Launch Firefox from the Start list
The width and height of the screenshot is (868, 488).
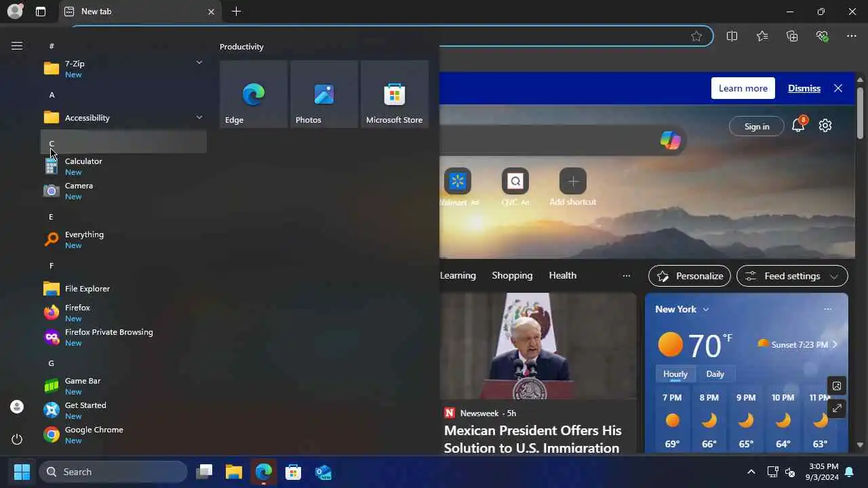point(123,312)
